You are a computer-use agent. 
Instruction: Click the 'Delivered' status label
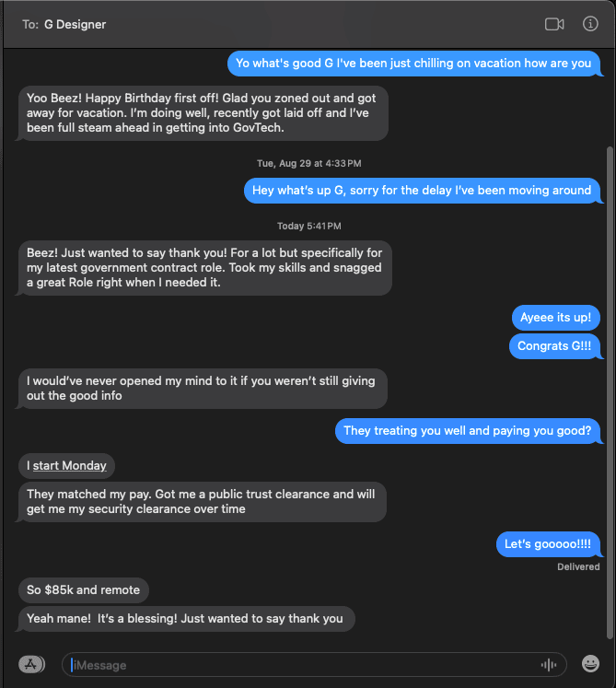(578, 567)
